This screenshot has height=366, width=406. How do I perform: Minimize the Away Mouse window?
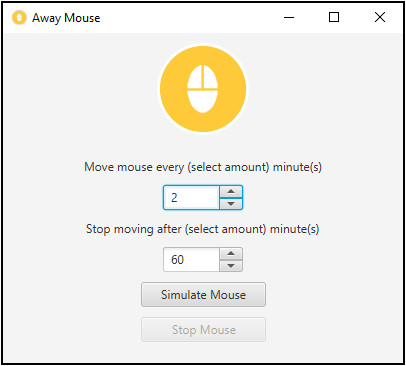(x=289, y=18)
